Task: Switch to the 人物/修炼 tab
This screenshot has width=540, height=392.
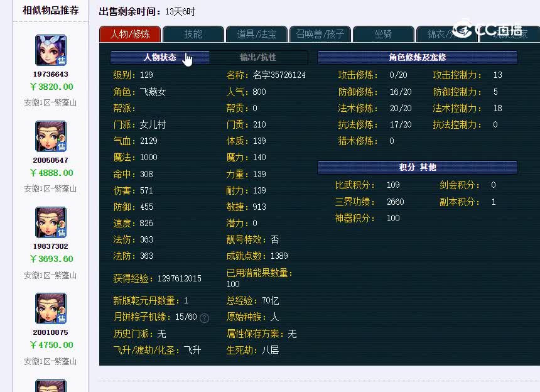Action: click(130, 34)
